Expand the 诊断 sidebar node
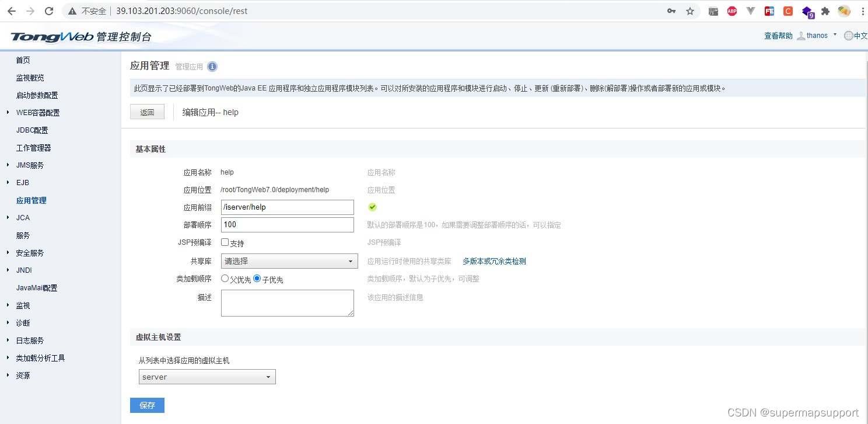Viewport: 868px width, 424px height. pos(8,322)
